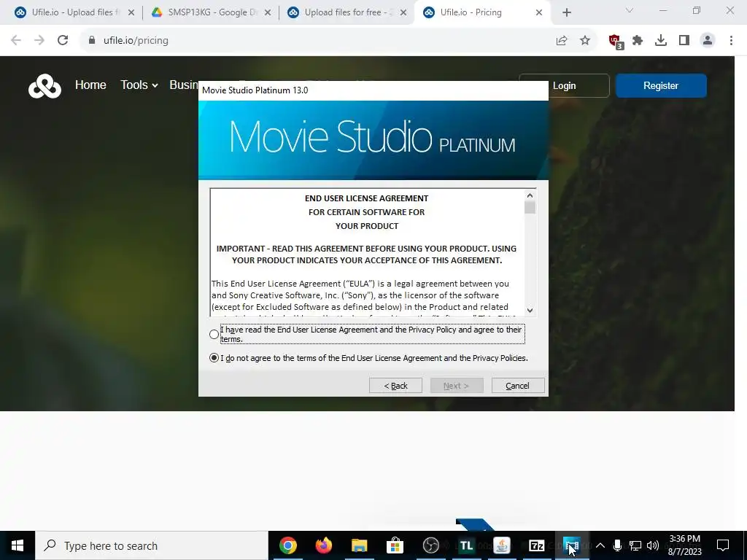Screen dimensions: 747x560
Task: Open the Extensions puzzle icon
Action: point(638,41)
